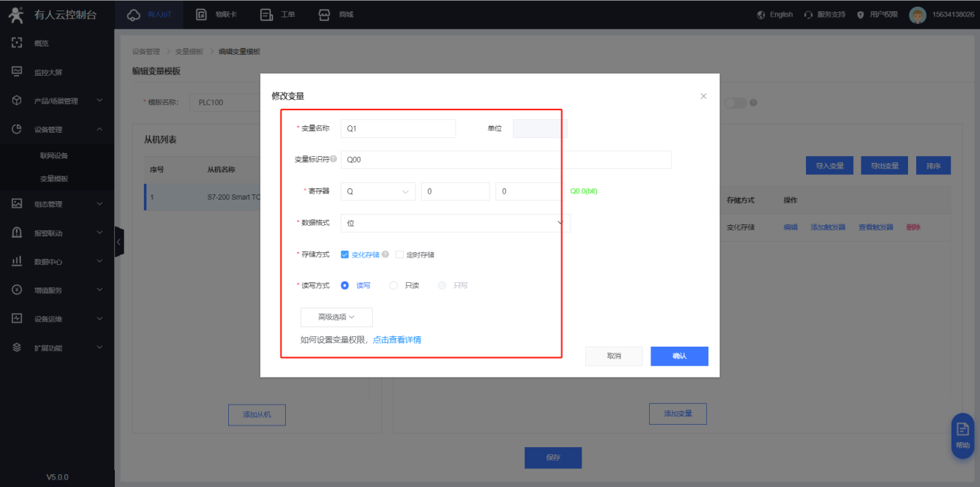Click the 概览 overview icon in sidebar
The image size is (980, 487).
[x=17, y=44]
